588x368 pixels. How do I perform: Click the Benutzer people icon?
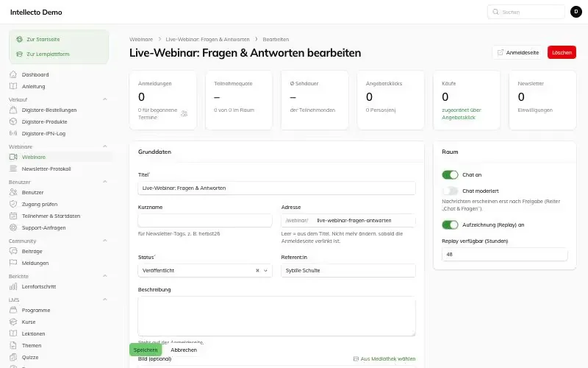(x=13, y=192)
